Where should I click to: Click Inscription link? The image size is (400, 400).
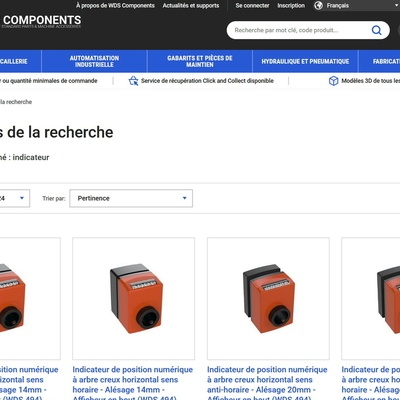291,6
